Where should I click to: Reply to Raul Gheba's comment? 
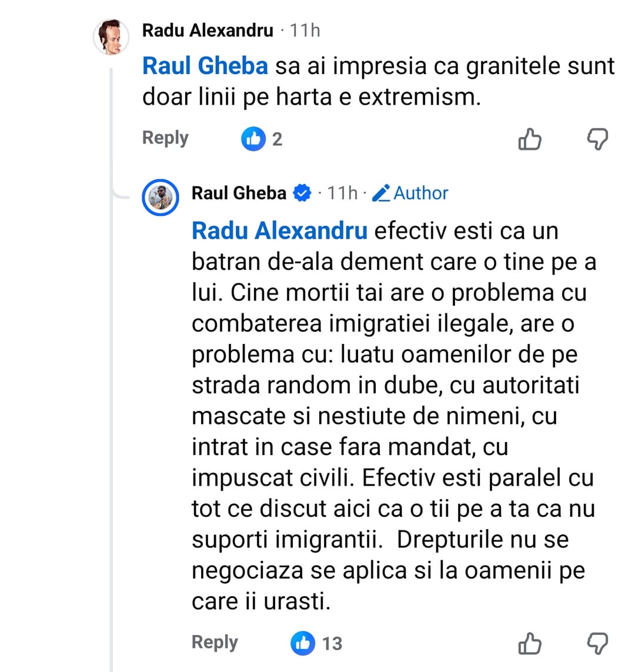click(x=215, y=643)
